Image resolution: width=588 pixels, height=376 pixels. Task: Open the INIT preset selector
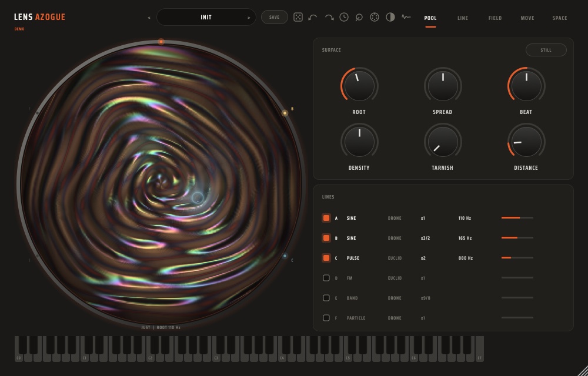(206, 17)
